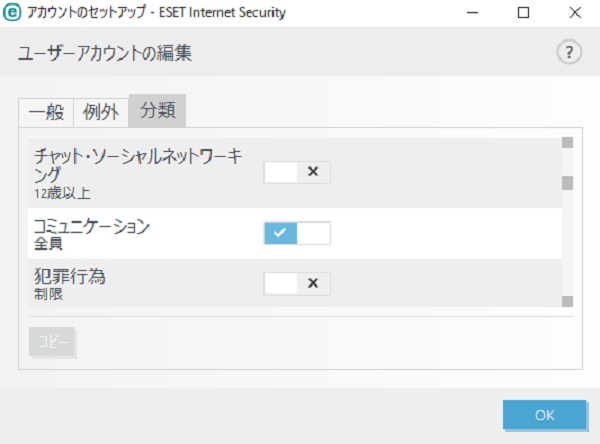Enable the 犯罪行為 category toggle
The image size is (600, 444).
click(297, 284)
